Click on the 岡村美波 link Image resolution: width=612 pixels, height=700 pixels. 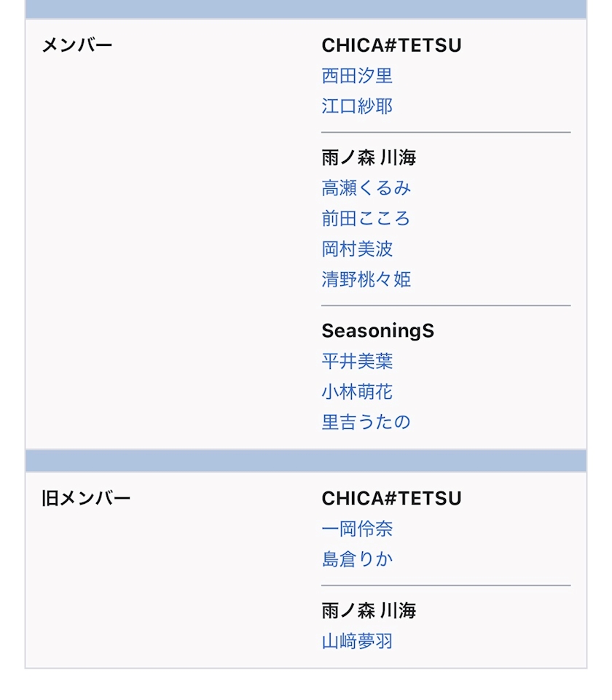click(x=357, y=249)
